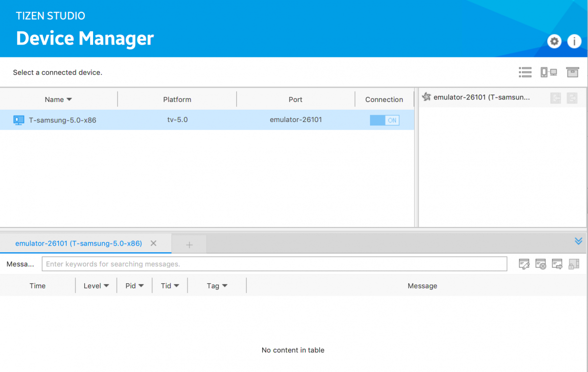Open Device Manager settings gear
Viewport: 588px width, 372px height.
554,42
